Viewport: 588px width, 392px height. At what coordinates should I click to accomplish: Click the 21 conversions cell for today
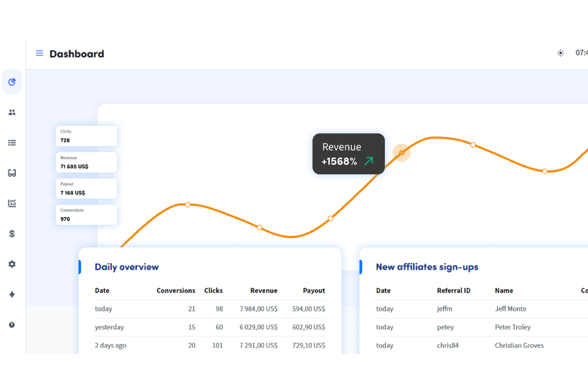coord(191,309)
